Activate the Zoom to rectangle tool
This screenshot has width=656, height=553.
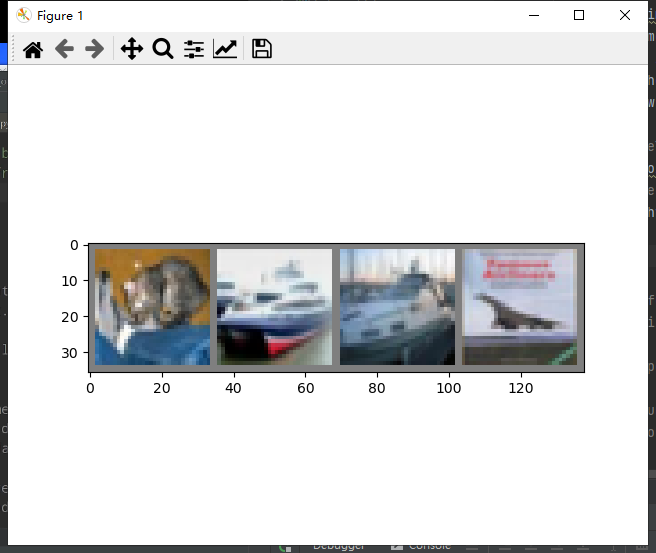click(163, 49)
